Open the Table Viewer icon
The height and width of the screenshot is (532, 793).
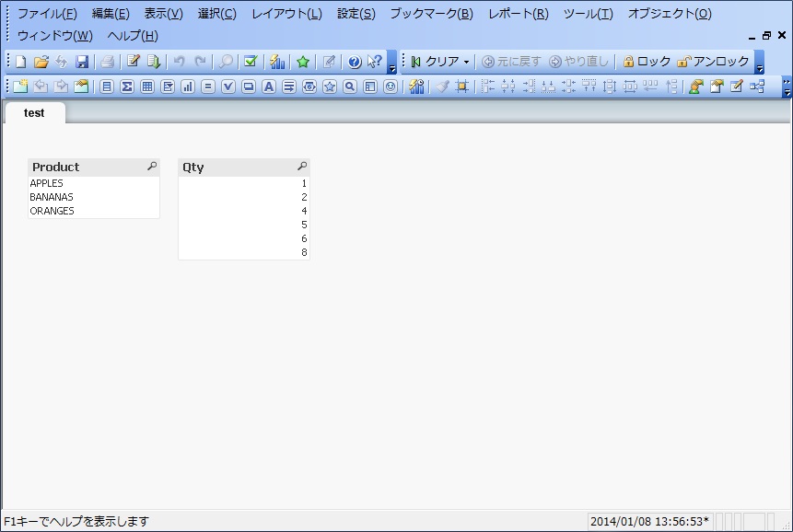(x=757, y=87)
